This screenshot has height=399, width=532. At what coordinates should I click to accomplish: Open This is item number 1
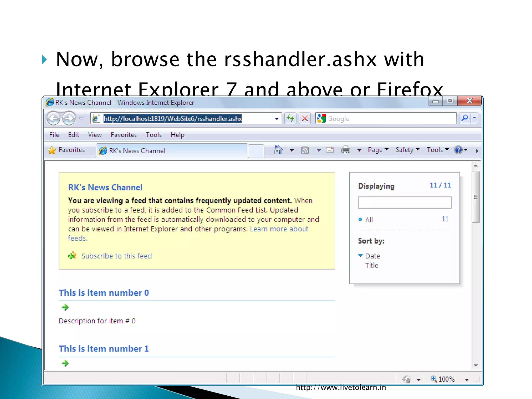click(104, 348)
